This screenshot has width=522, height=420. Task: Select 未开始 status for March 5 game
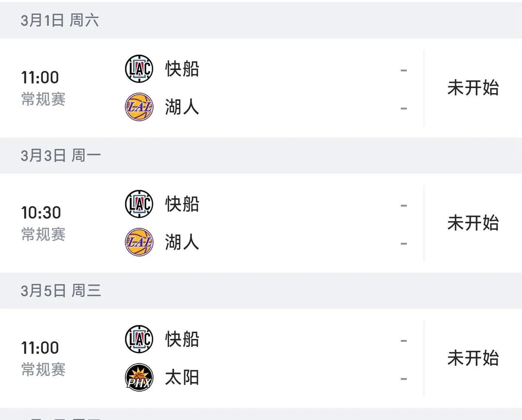coord(473,358)
